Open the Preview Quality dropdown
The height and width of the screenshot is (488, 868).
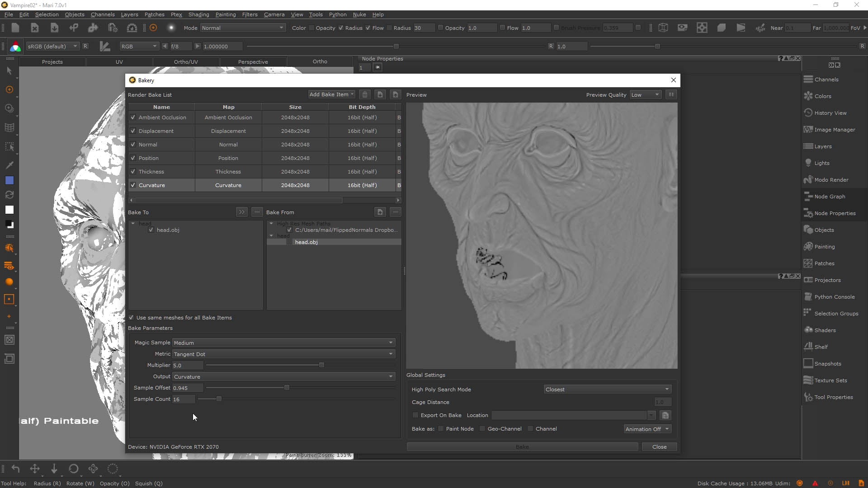646,94
